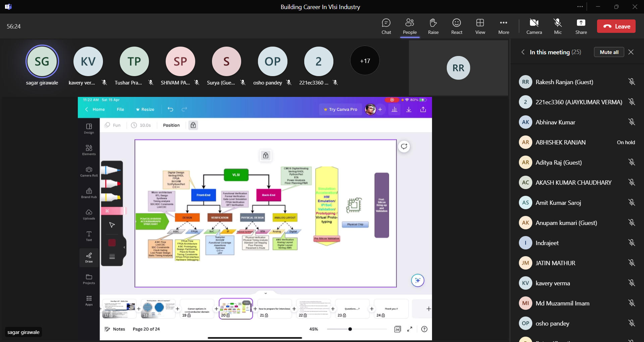This screenshot has width=644, height=342.
Task: Click the title bar ellipsis menu
Action: pyautogui.click(x=580, y=7)
